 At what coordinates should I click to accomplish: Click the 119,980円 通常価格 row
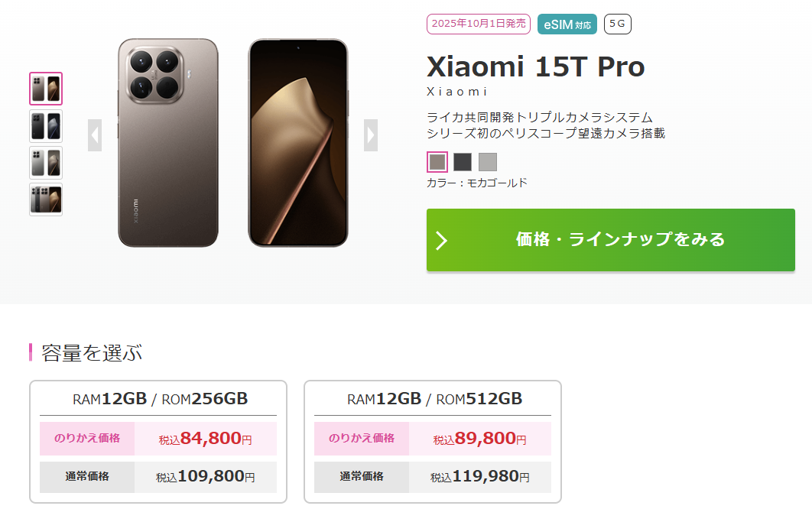[433, 477]
